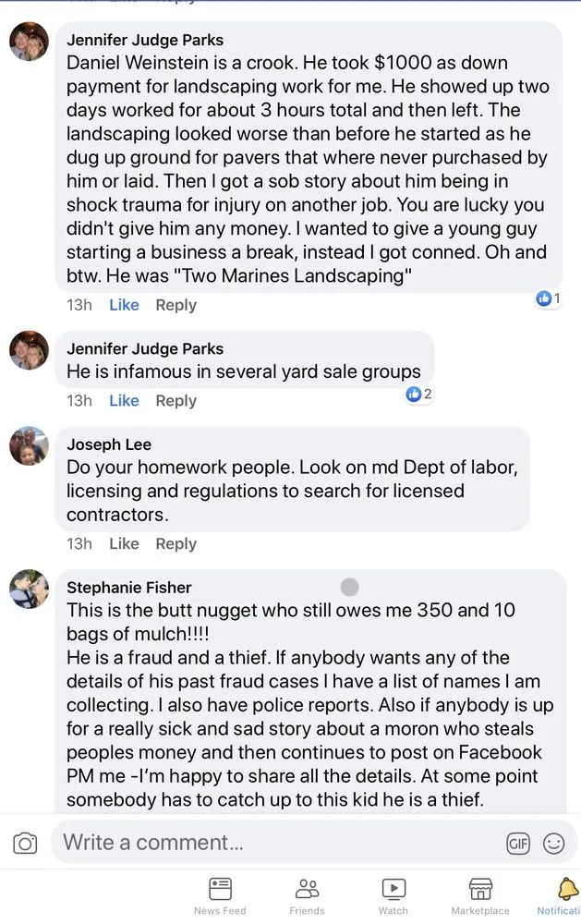
Task: Reply to Jennifer's yard sale groups comment
Action: tap(176, 400)
